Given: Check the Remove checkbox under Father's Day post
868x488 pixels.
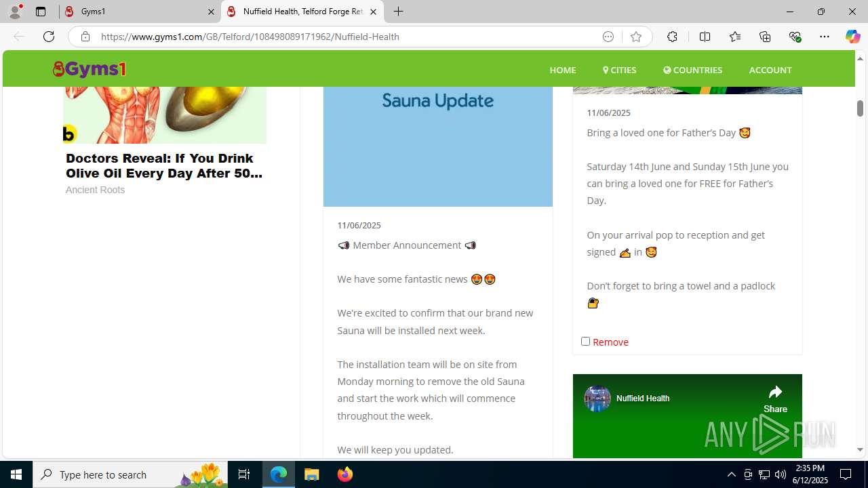Looking at the screenshot, I should point(585,341).
